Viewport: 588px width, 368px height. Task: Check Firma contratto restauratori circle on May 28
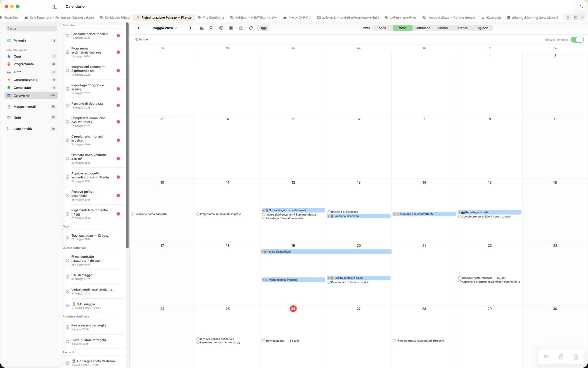(394, 341)
